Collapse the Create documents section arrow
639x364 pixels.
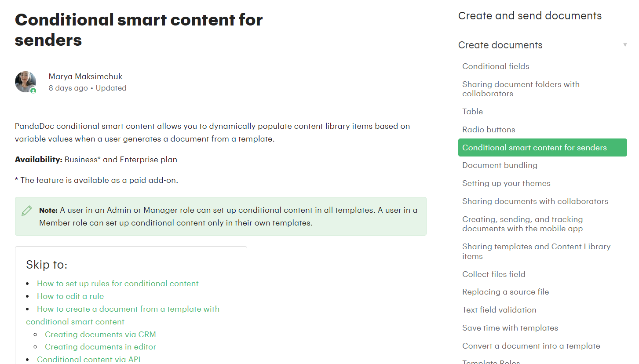tap(625, 45)
